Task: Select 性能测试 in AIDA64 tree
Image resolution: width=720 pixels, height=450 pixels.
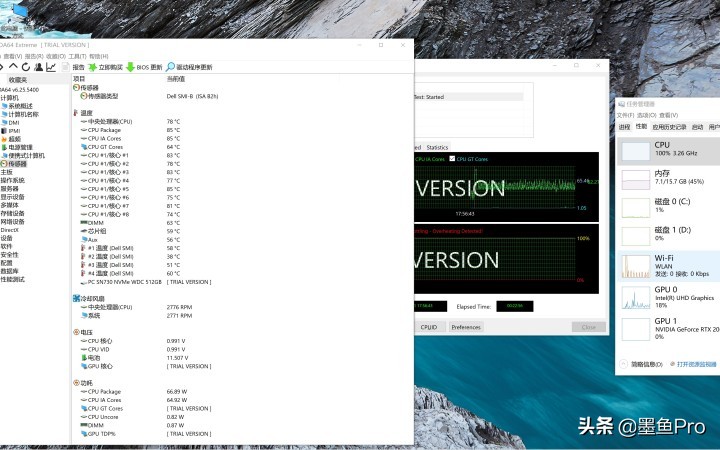Action: tap(12, 280)
